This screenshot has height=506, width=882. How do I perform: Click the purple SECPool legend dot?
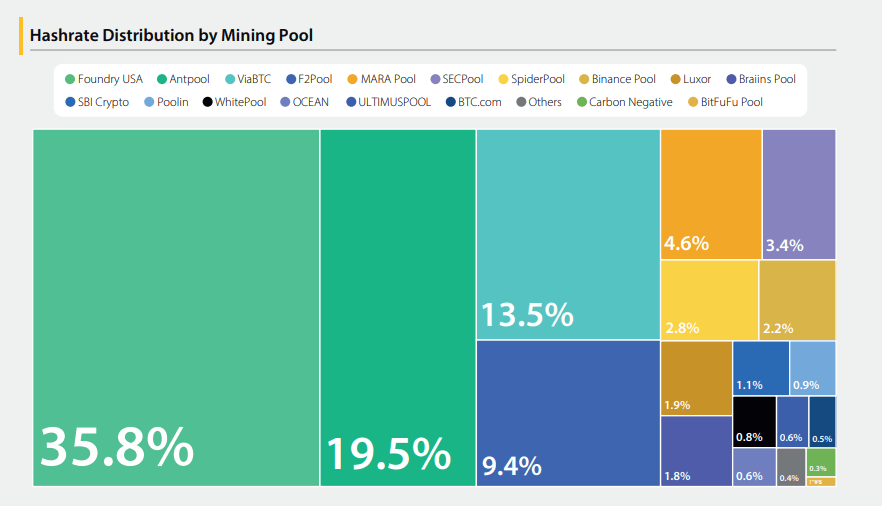[x=435, y=79]
